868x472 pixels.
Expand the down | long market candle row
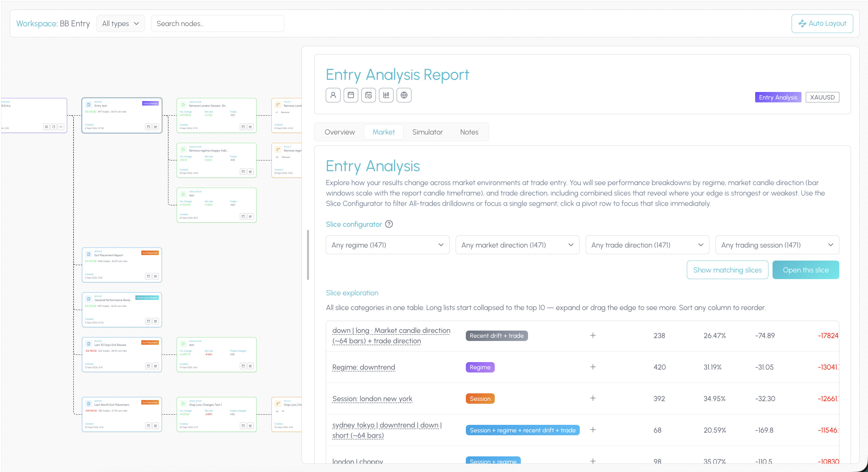[x=593, y=335]
